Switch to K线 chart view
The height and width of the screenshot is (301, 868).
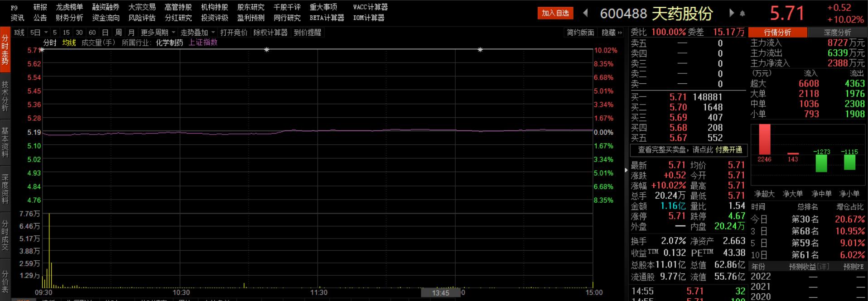click(x=19, y=33)
